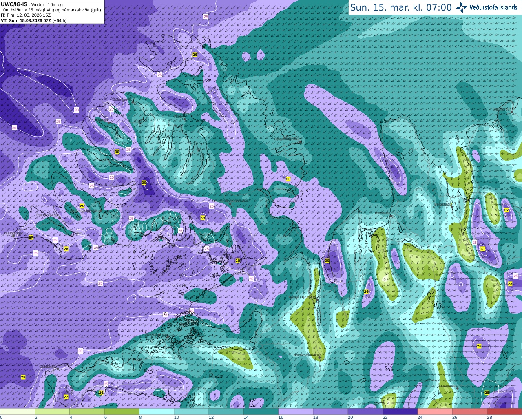Click the Bolungarvík station marker

[x=133, y=102]
